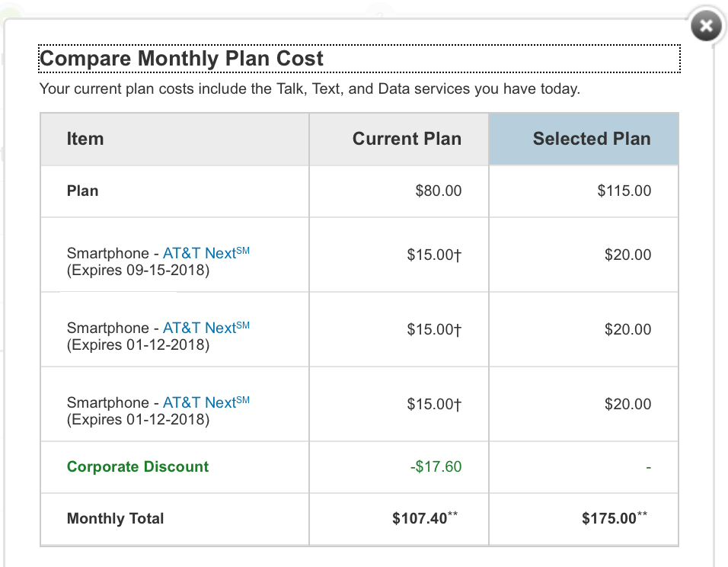The width and height of the screenshot is (728, 567).
Task: Click $20.00 price for smartphone expiring 09-15-2018
Action: [627, 255]
